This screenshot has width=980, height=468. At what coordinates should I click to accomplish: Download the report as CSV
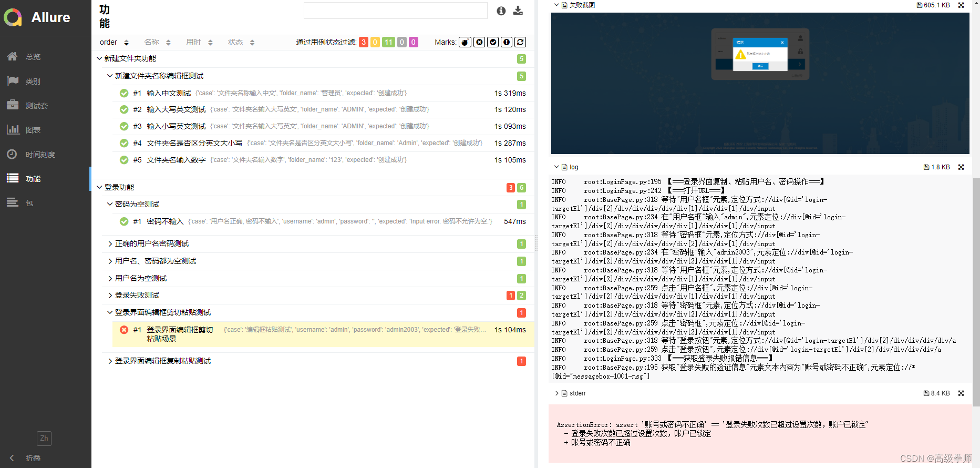(x=518, y=11)
